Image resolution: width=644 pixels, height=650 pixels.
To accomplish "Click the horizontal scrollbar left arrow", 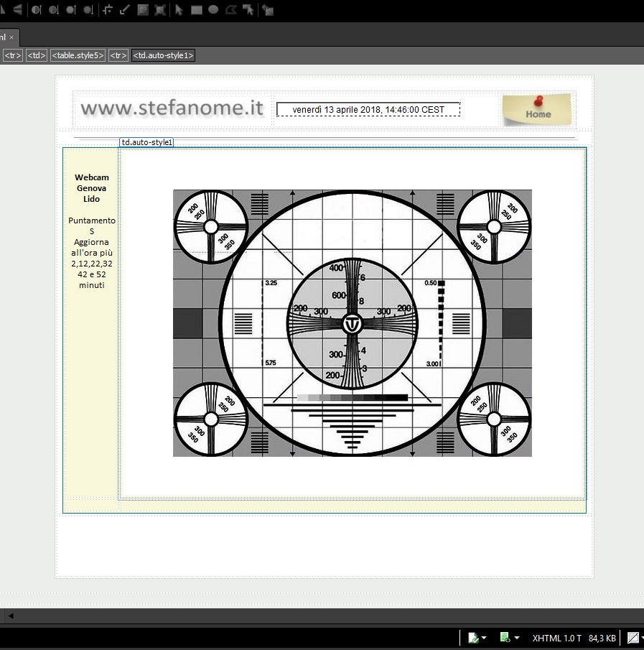I will tap(11, 616).
